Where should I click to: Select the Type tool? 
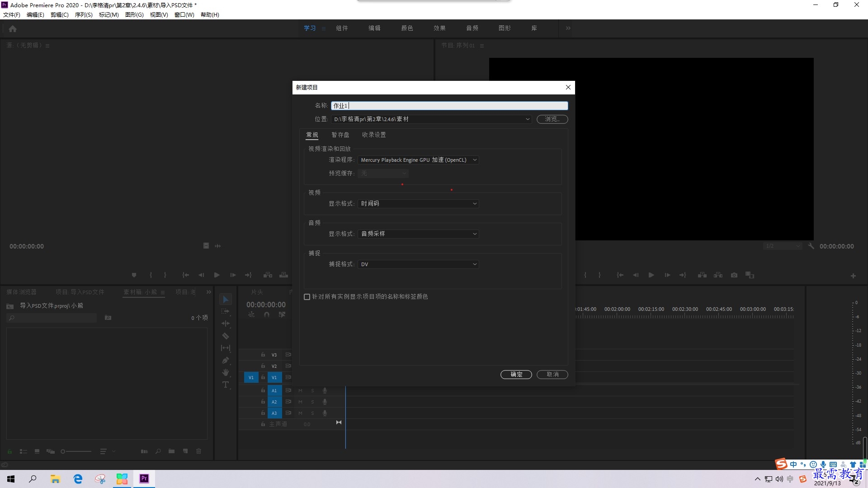pyautogui.click(x=226, y=385)
